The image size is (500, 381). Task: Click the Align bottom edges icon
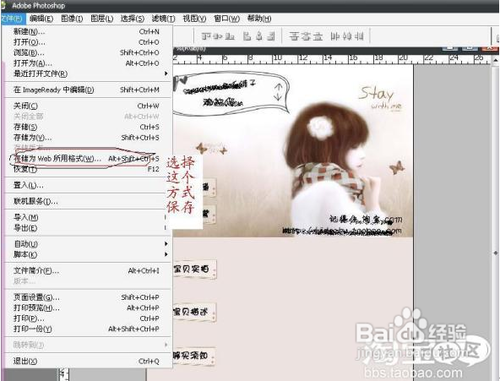click(229, 36)
